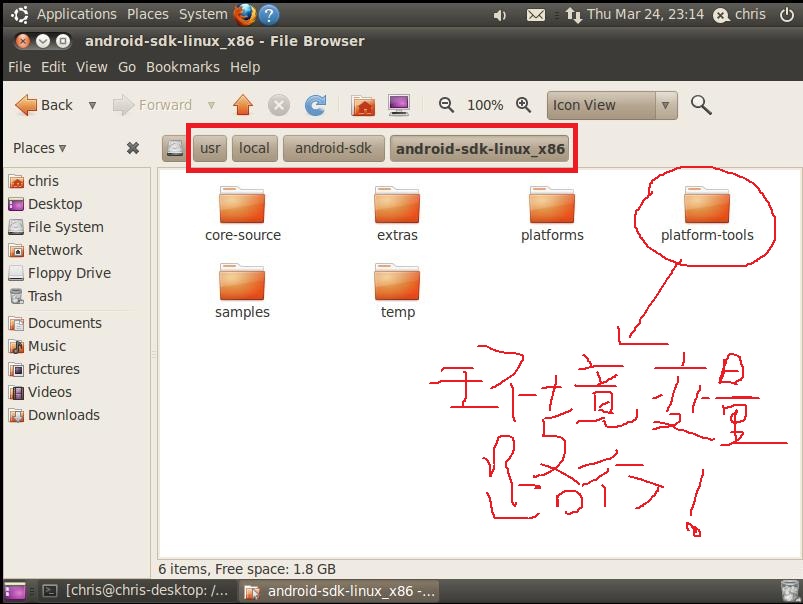803x604 pixels.
Task: Open Documents bookmark in sidebar
Action: coord(55,324)
